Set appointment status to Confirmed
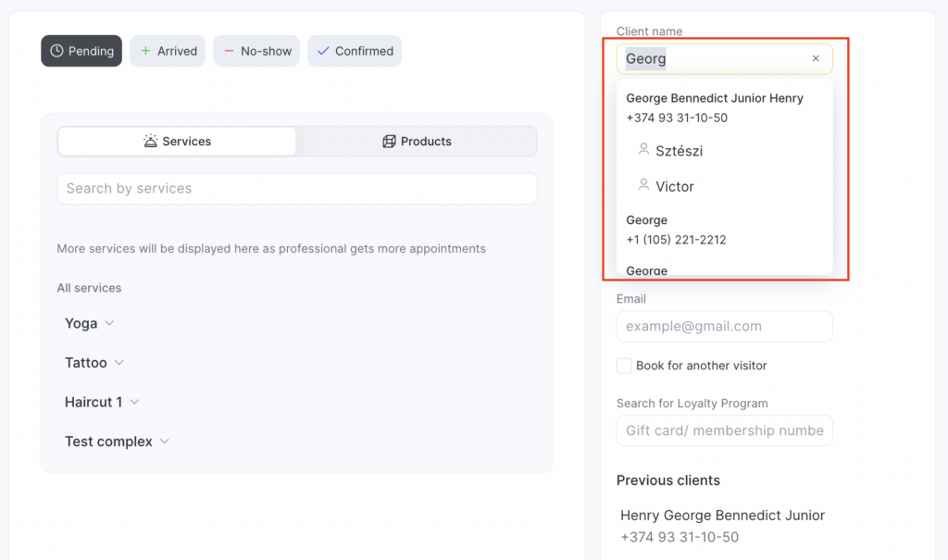This screenshot has height=560, width=948. click(355, 51)
